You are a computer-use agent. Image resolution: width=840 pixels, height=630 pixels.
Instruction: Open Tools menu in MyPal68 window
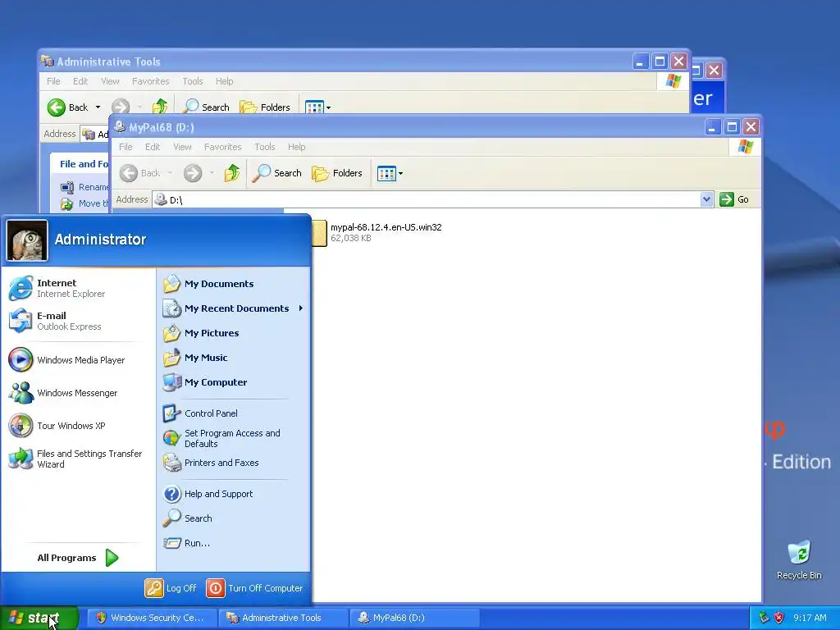click(x=265, y=147)
